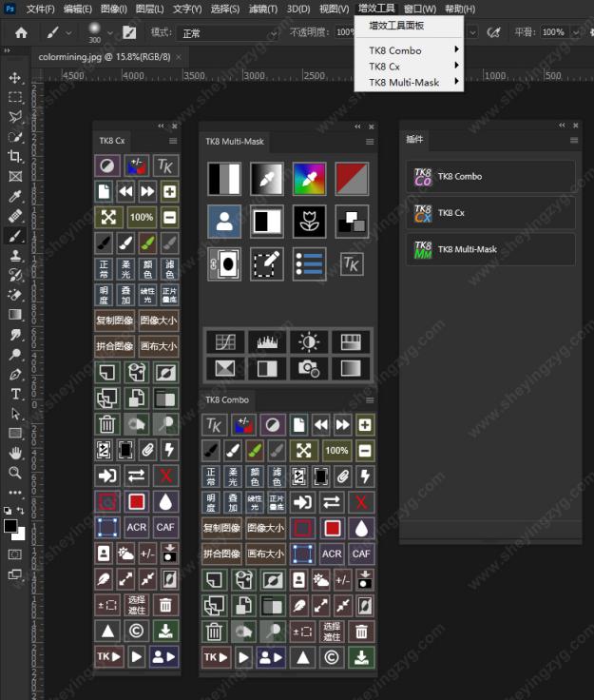Select the Move tool in the toolbar
The height and width of the screenshot is (700, 594).
point(15,77)
